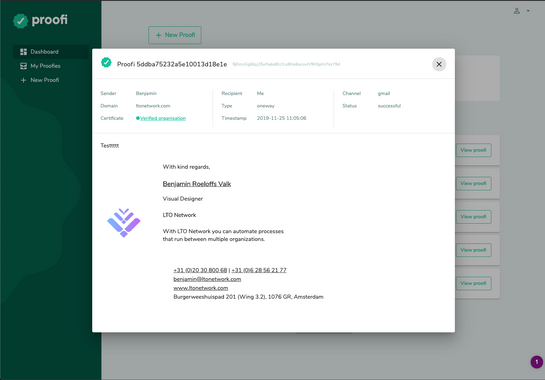Viewport: 545px width, 380px height.
Task: Click the successful status value
Action: pyautogui.click(x=389, y=106)
